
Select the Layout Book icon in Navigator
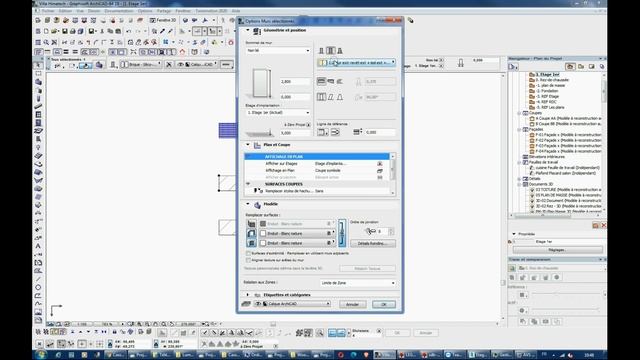pos(591,66)
